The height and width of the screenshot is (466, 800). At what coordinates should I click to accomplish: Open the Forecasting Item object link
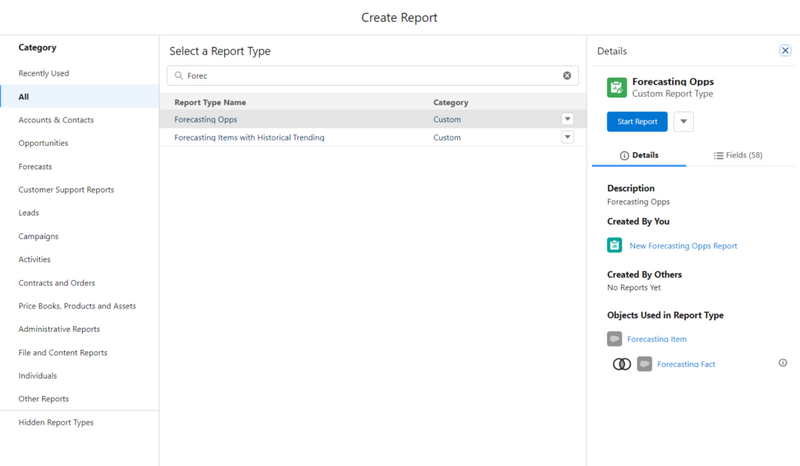657,339
